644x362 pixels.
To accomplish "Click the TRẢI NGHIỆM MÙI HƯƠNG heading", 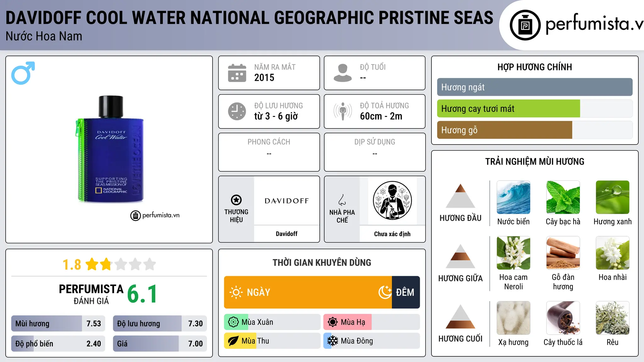I will tap(535, 162).
